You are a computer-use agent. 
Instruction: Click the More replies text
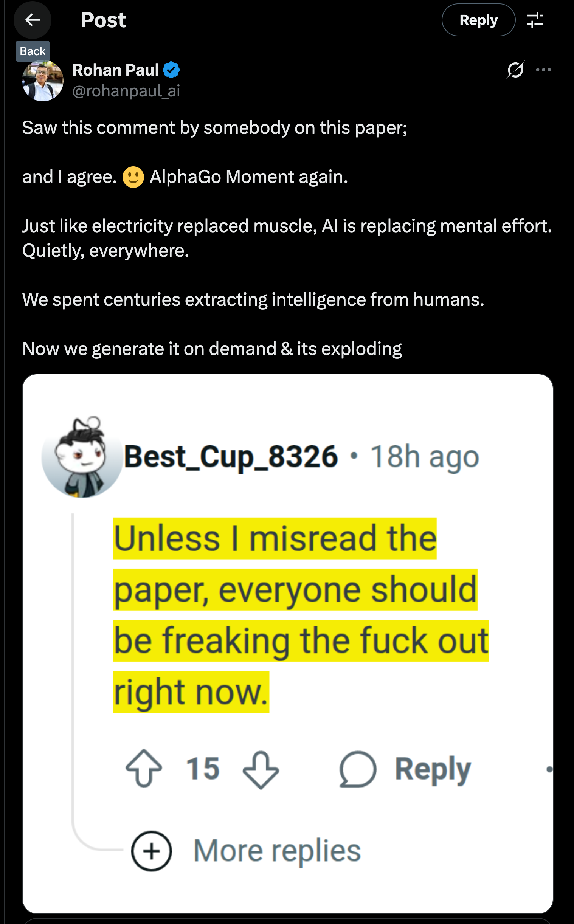277,851
